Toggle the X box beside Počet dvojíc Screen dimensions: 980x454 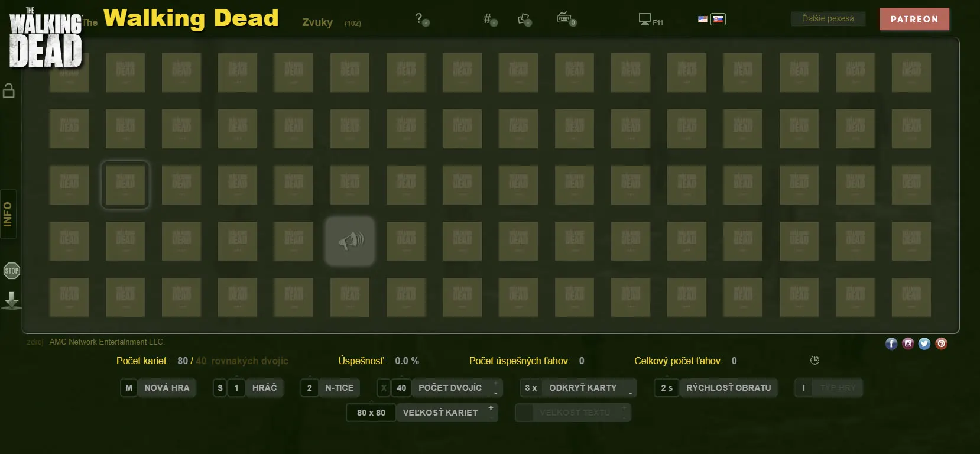384,388
